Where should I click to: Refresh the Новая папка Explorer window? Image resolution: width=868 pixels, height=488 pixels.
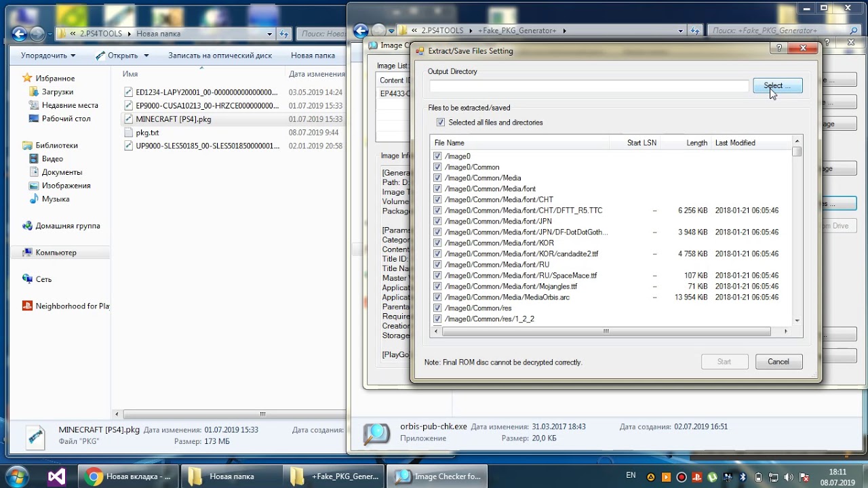pyautogui.click(x=283, y=34)
